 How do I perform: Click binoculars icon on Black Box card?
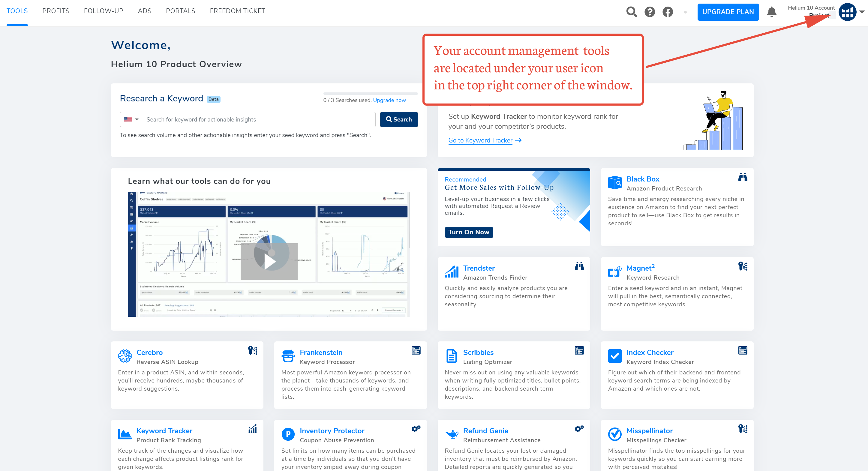(x=742, y=177)
